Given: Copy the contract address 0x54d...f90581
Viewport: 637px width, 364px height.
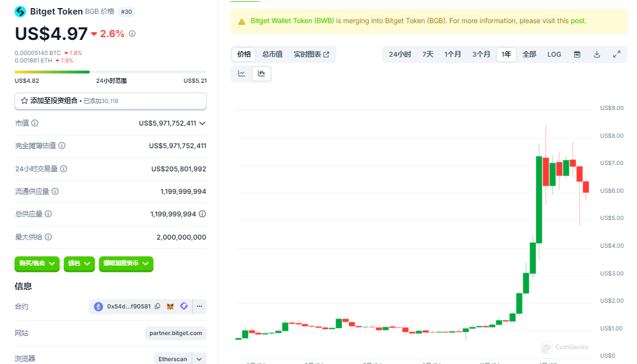Looking at the screenshot, I should click(x=158, y=307).
